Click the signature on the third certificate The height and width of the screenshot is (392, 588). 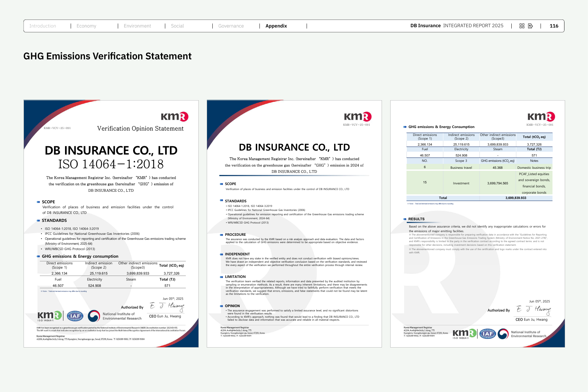pos(534,310)
